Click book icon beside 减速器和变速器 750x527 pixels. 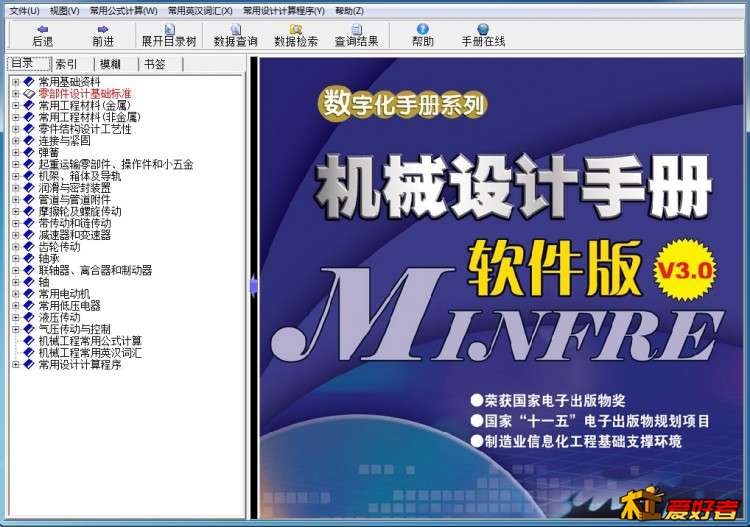29,235
